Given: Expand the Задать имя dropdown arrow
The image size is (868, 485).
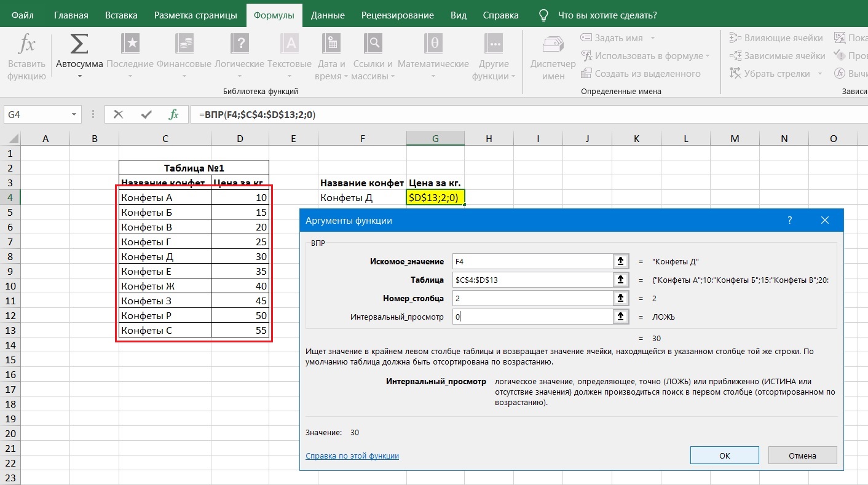Looking at the screenshot, I should (x=652, y=38).
